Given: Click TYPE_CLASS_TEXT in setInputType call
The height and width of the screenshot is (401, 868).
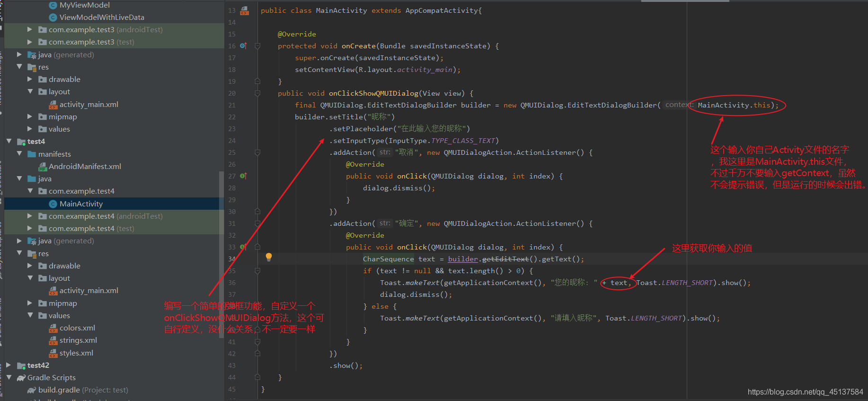Looking at the screenshot, I should (463, 141).
